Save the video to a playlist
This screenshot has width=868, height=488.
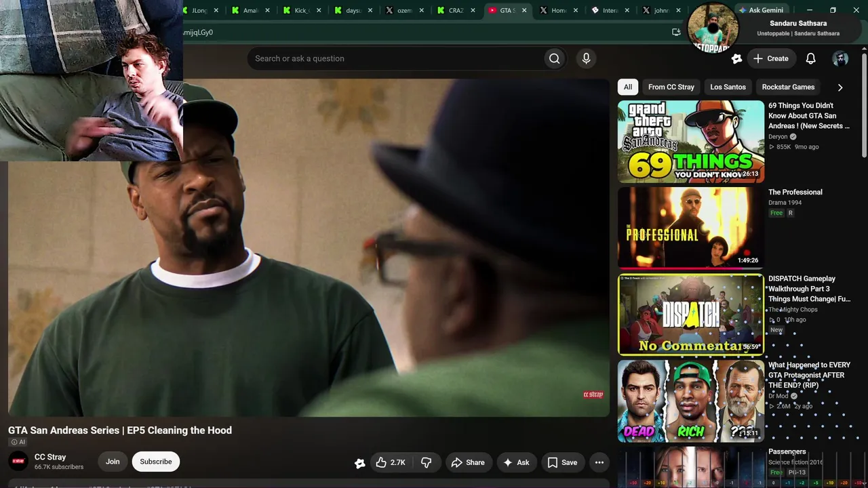pyautogui.click(x=562, y=462)
